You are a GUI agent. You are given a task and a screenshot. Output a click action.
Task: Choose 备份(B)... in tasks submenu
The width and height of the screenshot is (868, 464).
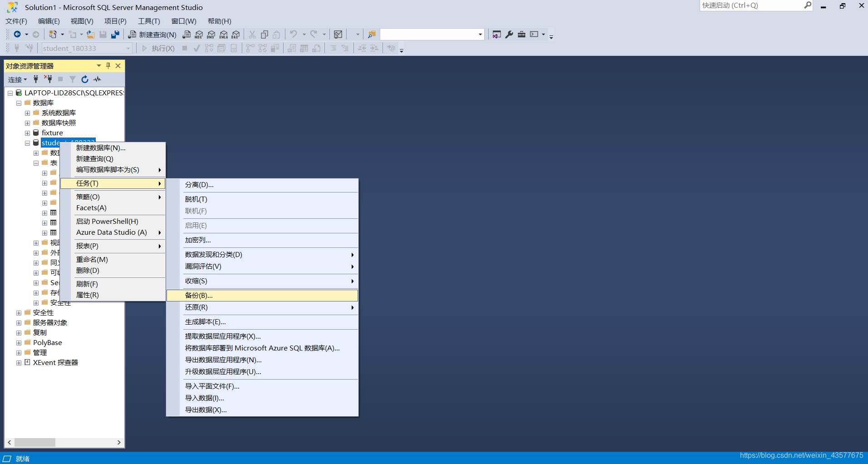(262, 296)
